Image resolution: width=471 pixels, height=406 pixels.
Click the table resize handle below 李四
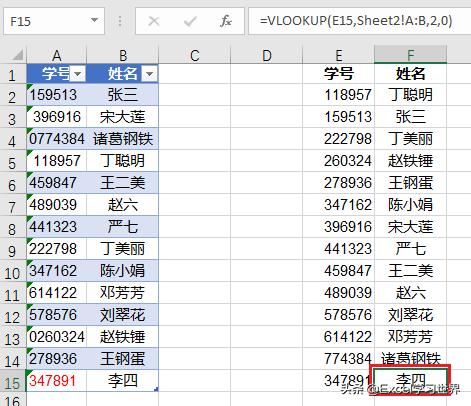156,389
